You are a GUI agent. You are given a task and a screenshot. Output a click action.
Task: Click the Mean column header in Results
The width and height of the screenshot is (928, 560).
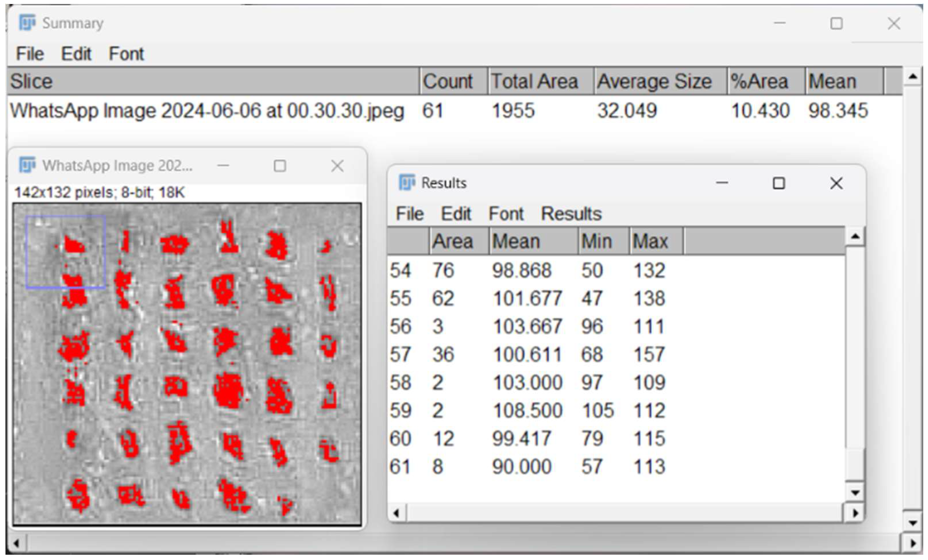(516, 241)
